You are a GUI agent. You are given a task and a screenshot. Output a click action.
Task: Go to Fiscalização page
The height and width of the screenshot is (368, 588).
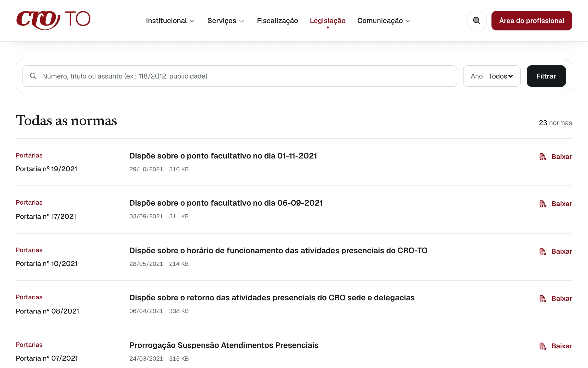(277, 21)
